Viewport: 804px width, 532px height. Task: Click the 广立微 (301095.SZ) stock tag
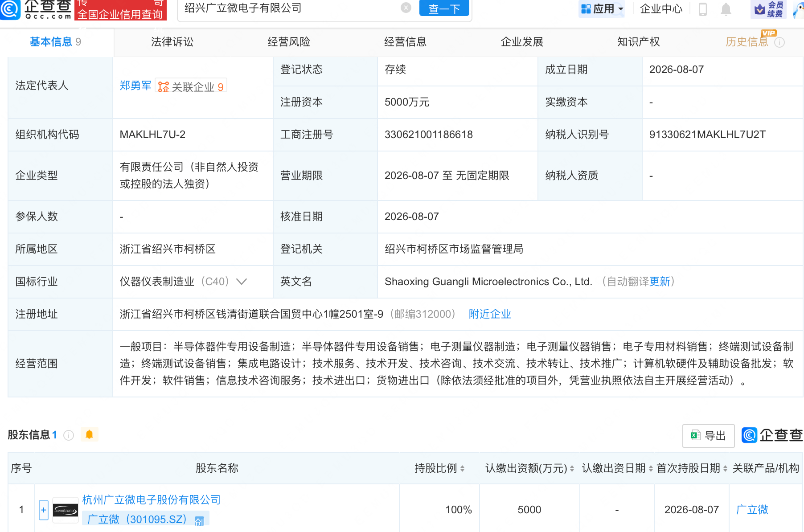tap(146, 519)
